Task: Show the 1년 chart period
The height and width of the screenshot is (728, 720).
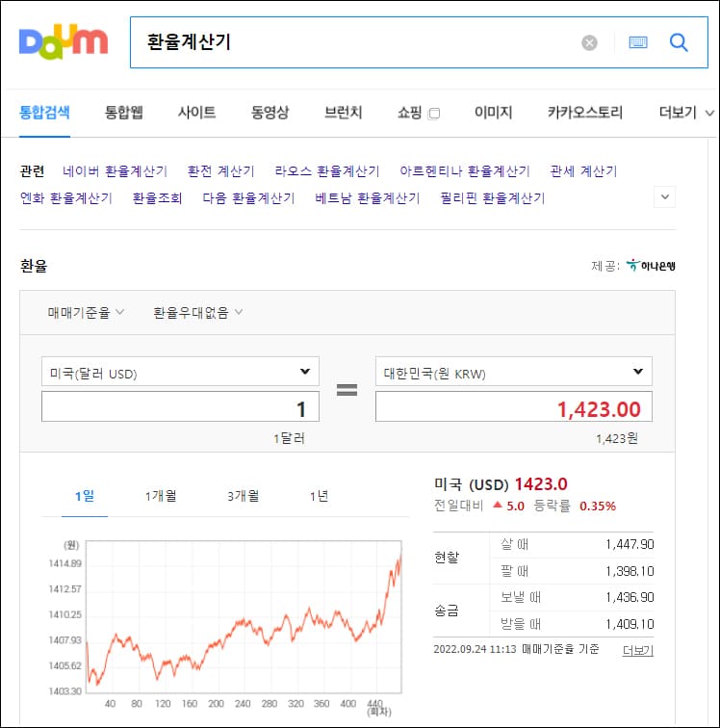Action: point(319,496)
